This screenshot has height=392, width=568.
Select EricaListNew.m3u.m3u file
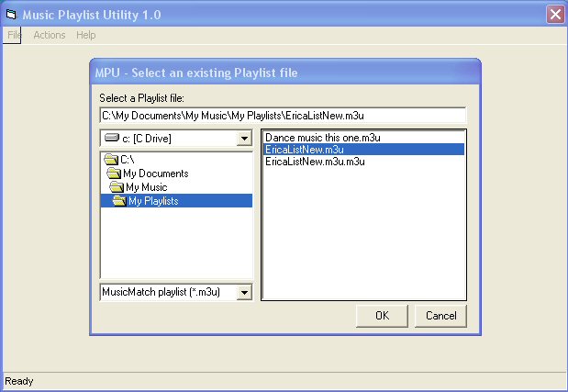(363, 162)
